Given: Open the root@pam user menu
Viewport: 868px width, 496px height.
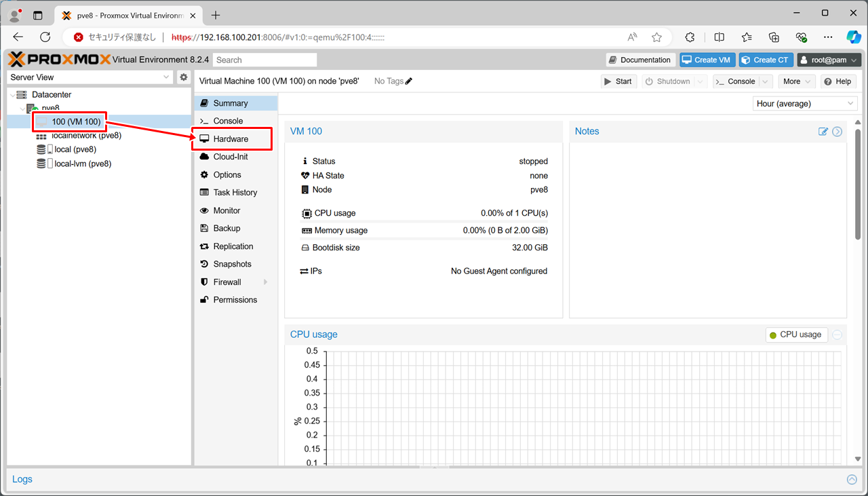Looking at the screenshot, I should point(829,60).
